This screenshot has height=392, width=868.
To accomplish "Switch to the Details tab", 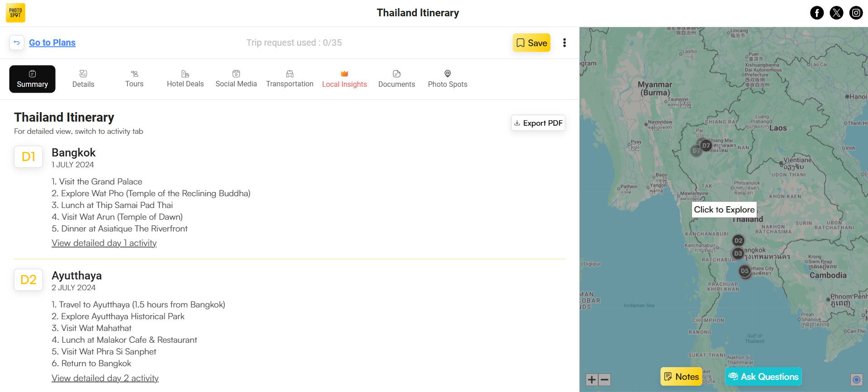I will [x=83, y=79].
